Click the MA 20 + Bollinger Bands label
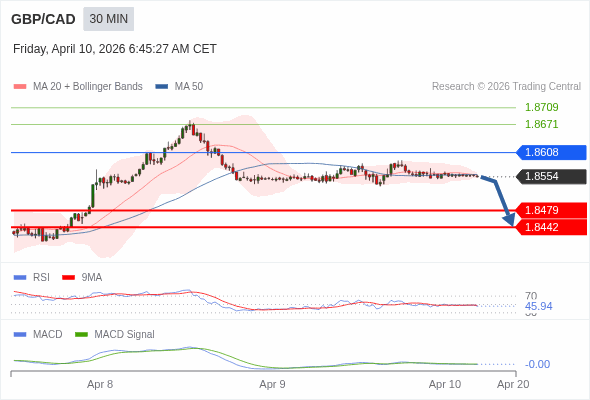 (x=88, y=87)
